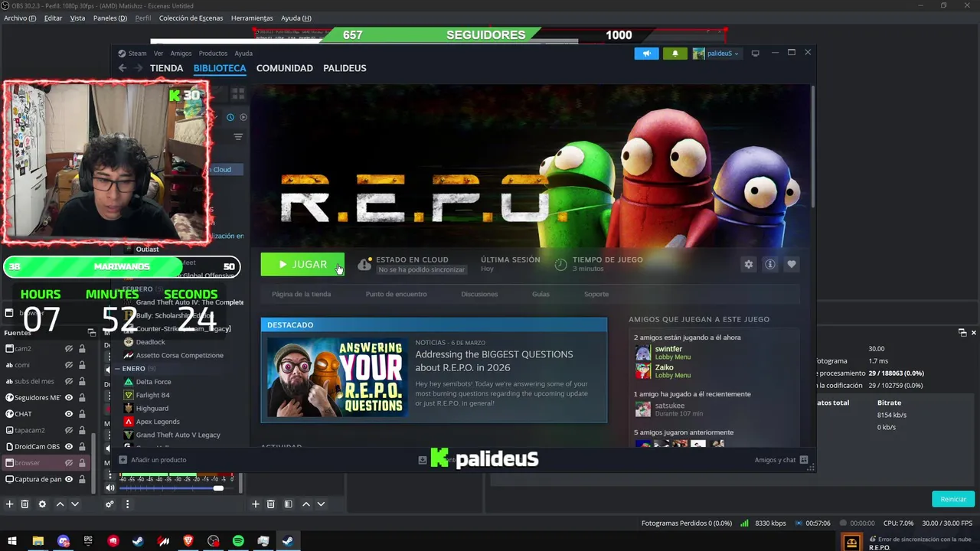Mute the audio mixer speaker icon
980x551 pixels.
[110, 488]
